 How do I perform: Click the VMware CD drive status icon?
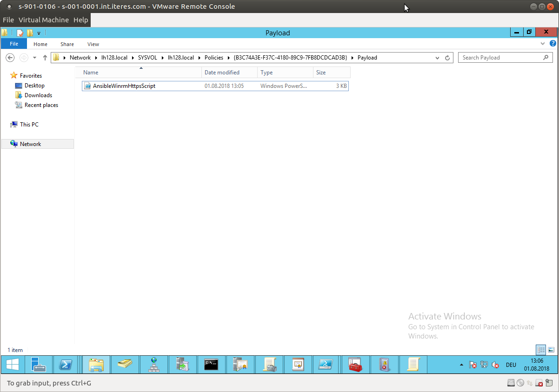520,383
